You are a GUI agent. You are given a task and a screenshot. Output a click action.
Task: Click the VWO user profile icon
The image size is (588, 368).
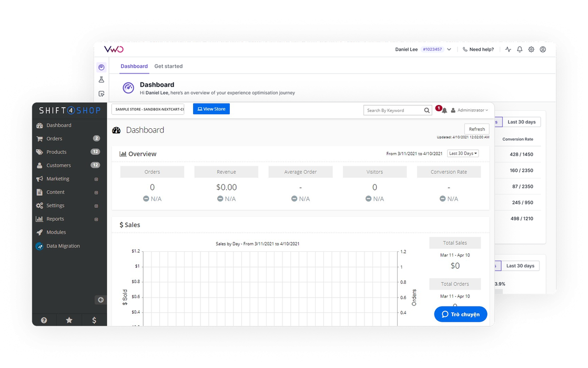(543, 49)
